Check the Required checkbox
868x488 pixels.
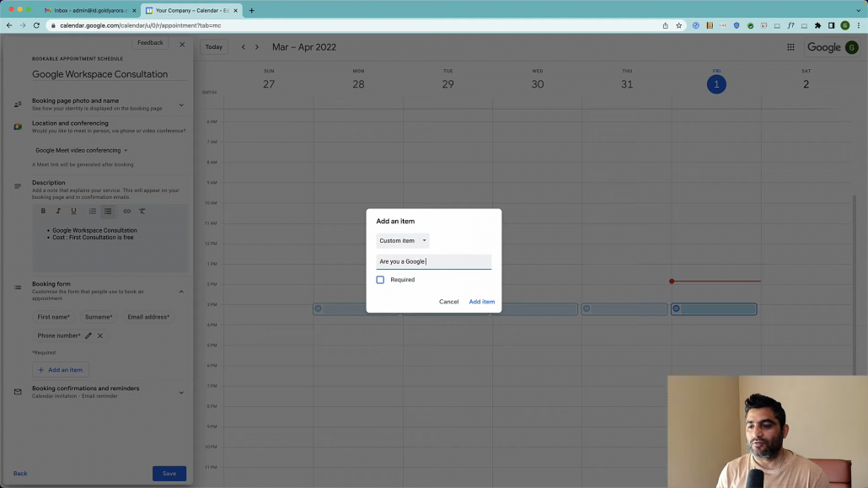[380, 280]
